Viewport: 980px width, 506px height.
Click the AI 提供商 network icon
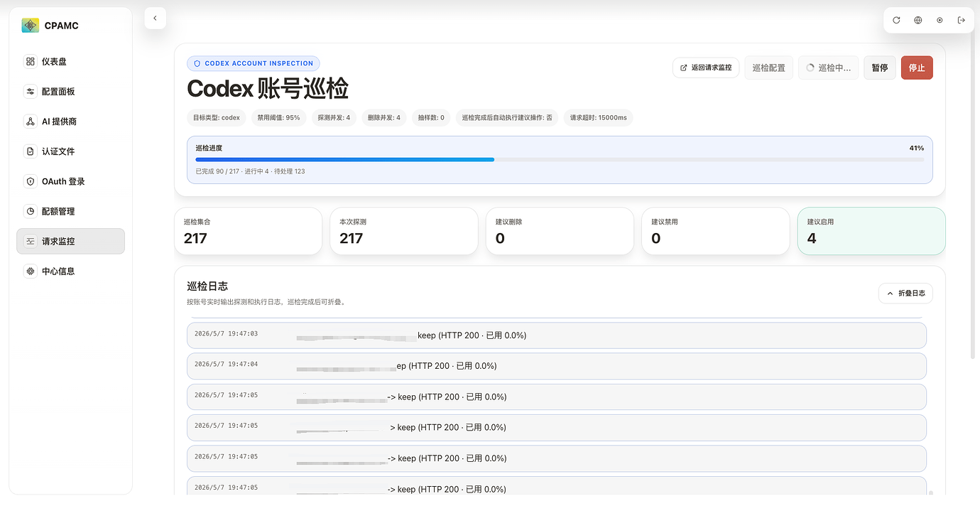pos(30,122)
